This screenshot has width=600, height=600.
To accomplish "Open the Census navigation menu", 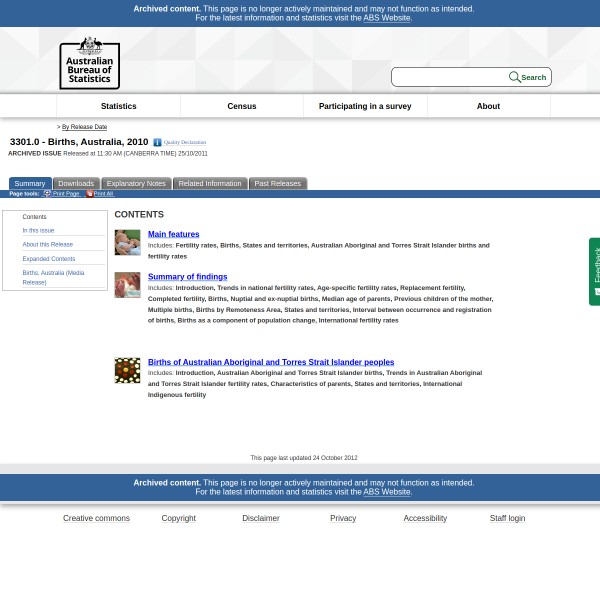I will pyautogui.click(x=242, y=106).
